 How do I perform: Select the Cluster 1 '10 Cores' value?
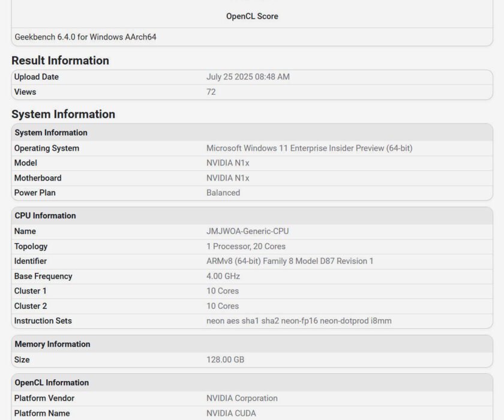click(x=223, y=291)
